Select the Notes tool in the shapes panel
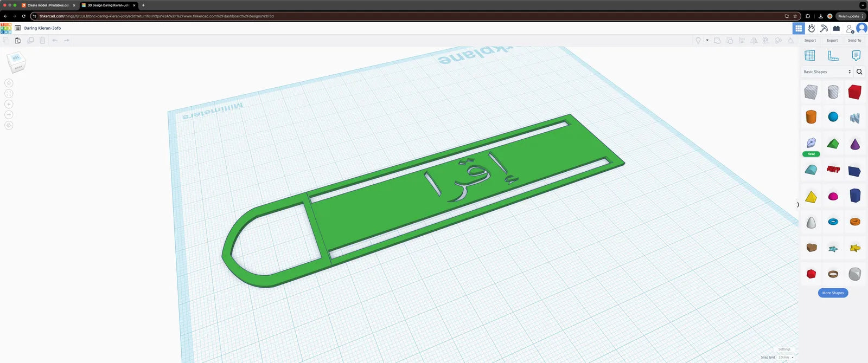This screenshot has height=363, width=868. coord(856,55)
